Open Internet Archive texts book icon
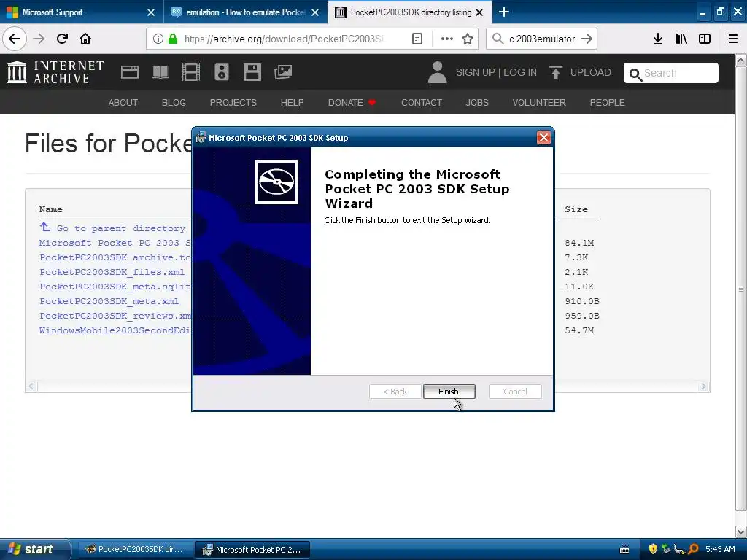The height and width of the screenshot is (560, 747). click(x=160, y=72)
